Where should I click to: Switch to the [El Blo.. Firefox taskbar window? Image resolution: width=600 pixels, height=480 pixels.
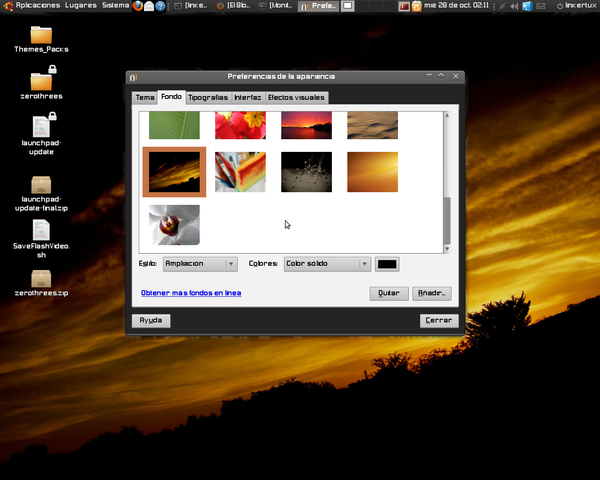[x=233, y=6]
